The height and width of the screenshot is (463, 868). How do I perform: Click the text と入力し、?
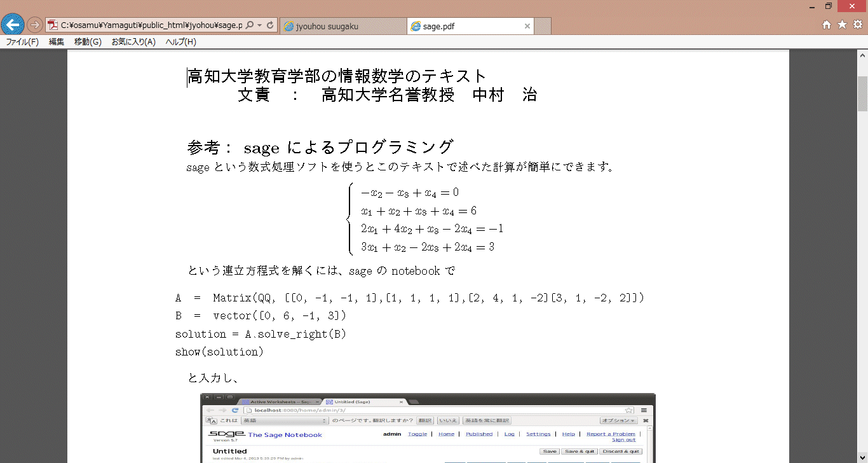[213, 378]
